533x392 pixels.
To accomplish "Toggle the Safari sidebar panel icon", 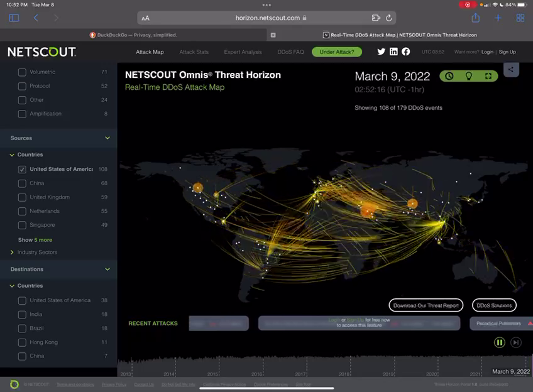I will tap(14, 18).
